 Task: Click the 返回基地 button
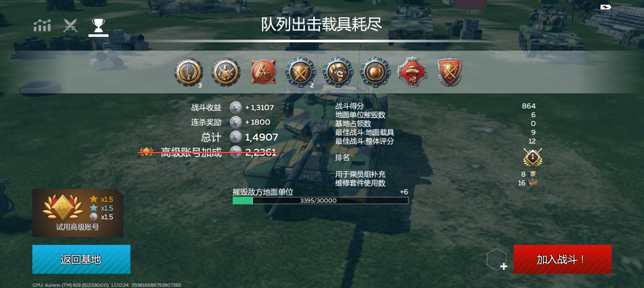81,259
